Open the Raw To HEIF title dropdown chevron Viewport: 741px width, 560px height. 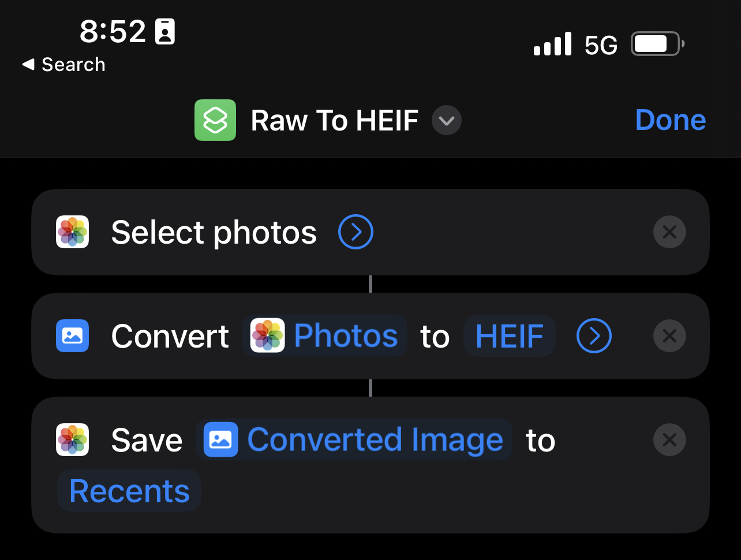click(447, 121)
